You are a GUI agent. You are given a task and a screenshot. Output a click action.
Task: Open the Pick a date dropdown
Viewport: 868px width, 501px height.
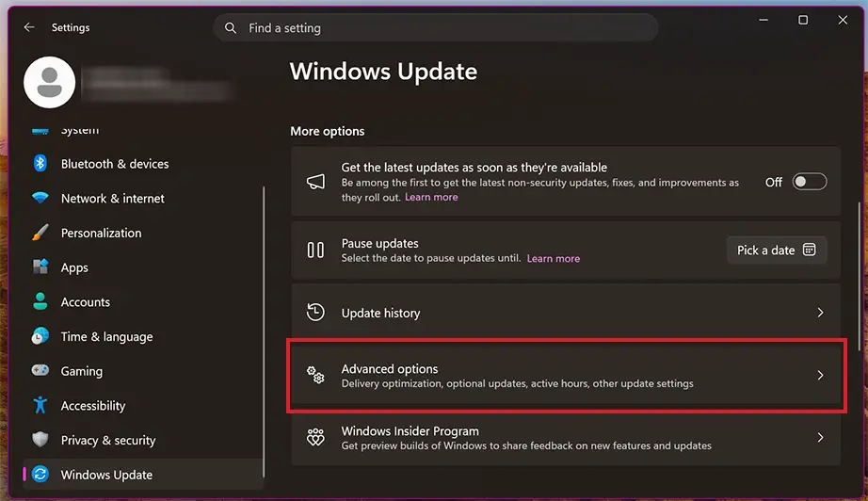777,250
